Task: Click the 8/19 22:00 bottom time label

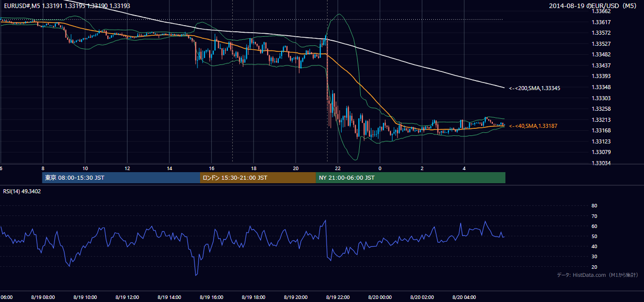Action: pyautogui.click(x=338, y=297)
